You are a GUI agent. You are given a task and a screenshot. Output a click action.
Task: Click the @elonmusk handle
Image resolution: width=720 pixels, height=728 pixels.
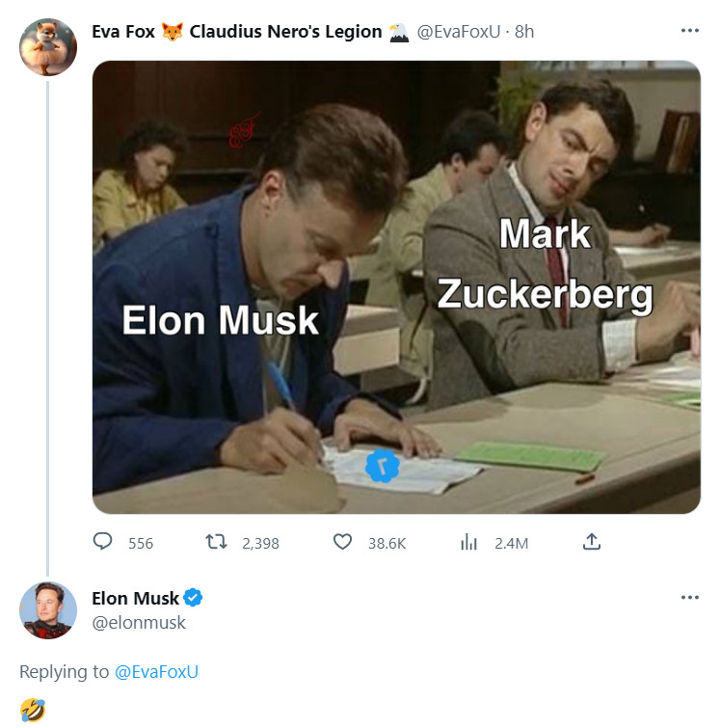[x=139, y=623]
